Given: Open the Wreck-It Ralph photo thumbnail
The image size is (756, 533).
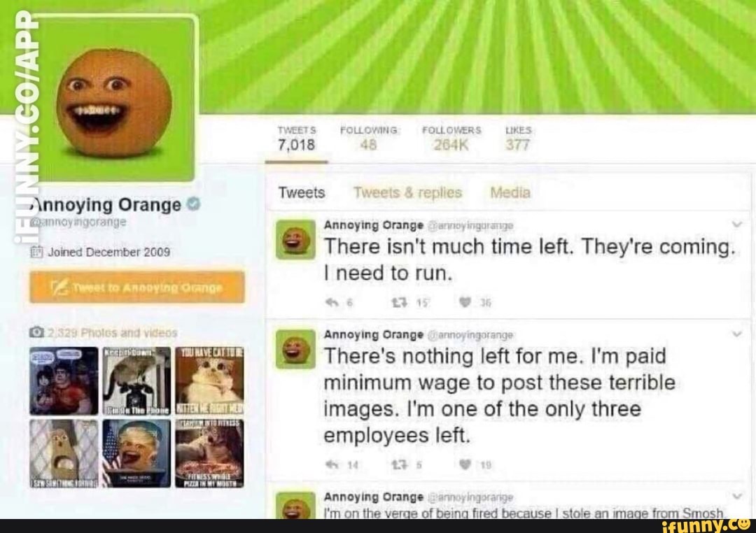Looking at the screenshot, I should [x=64, y=381].
